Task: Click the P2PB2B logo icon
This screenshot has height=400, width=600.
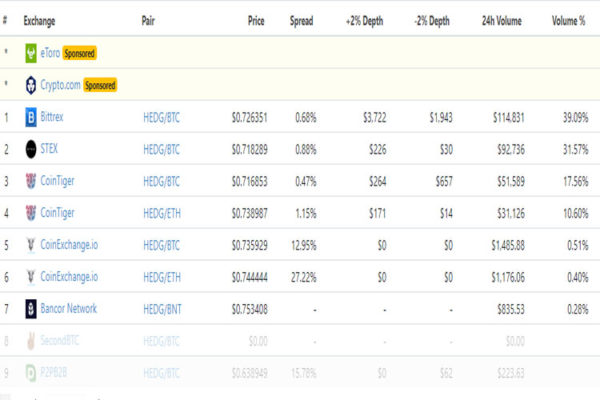Action: click(x=31, y=373)
